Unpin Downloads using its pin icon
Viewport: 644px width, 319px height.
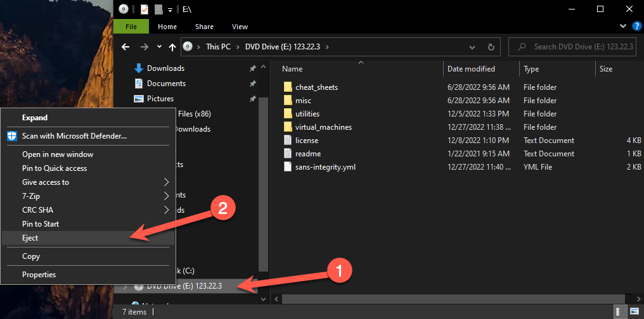click(x=252, y=68)
